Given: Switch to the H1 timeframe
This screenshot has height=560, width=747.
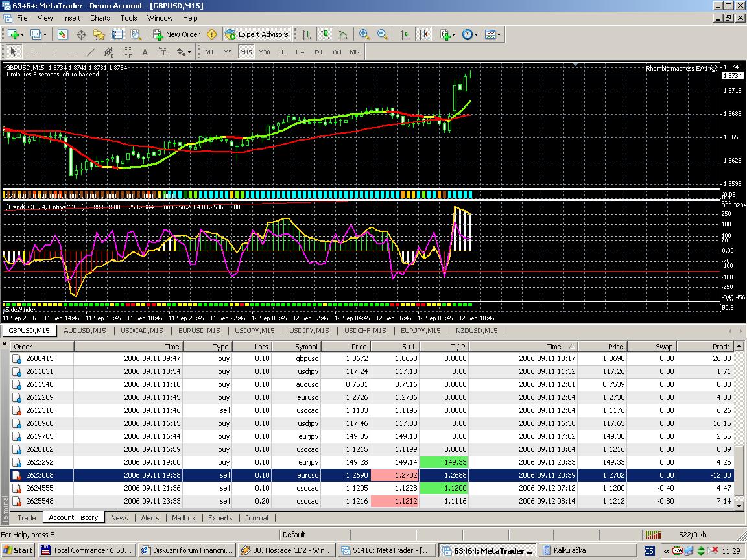Looking at the screenshot, I should 282,52.
